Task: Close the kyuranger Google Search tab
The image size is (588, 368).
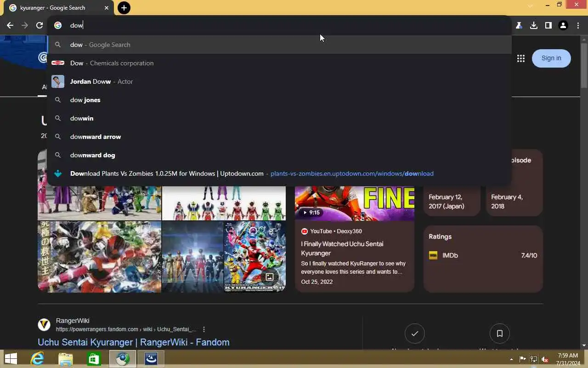Action: [106, 8]
